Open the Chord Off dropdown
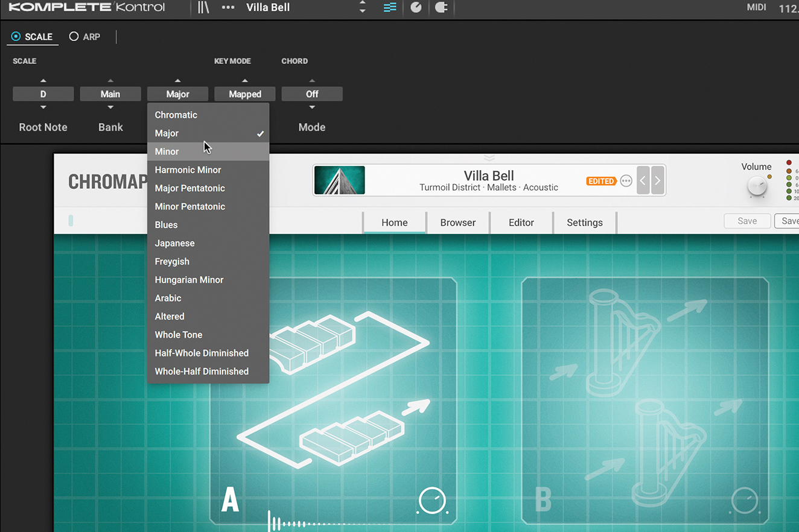The height and width of the screenshot is (532, 799). 312,94
